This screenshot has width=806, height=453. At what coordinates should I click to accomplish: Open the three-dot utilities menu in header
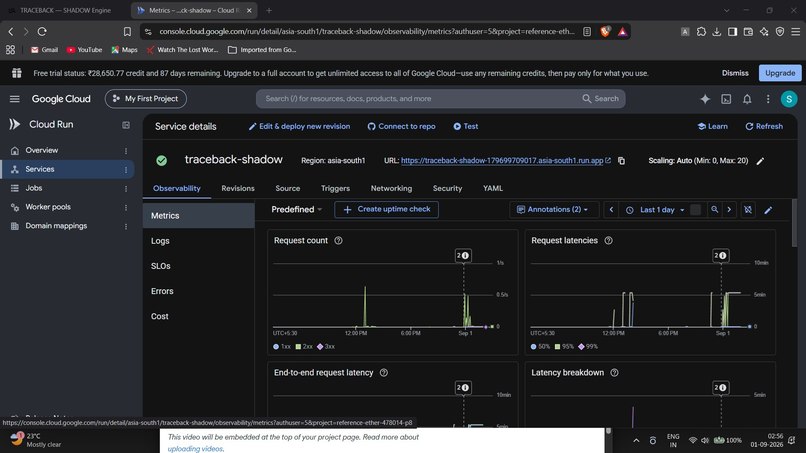(768, 99)
